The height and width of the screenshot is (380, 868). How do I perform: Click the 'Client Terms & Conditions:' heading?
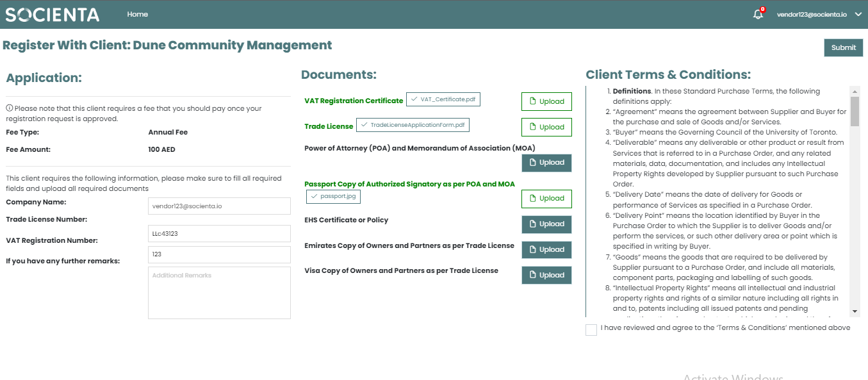click(668, 74)
